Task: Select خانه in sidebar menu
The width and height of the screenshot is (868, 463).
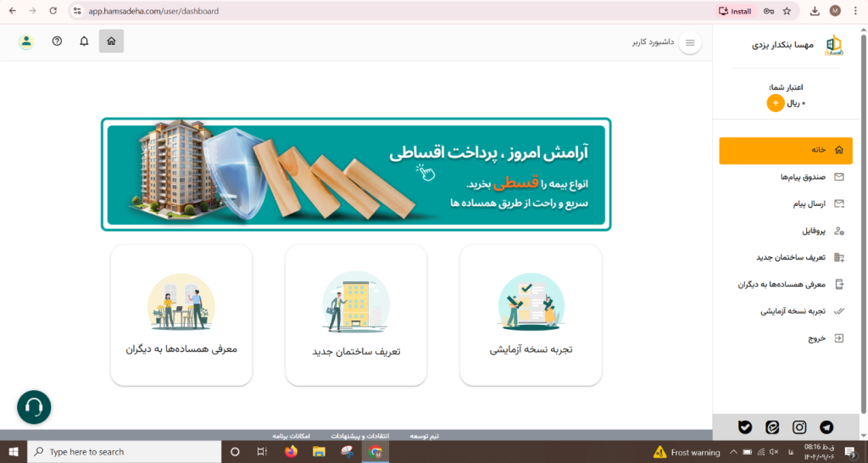Action: coord(786,150)
